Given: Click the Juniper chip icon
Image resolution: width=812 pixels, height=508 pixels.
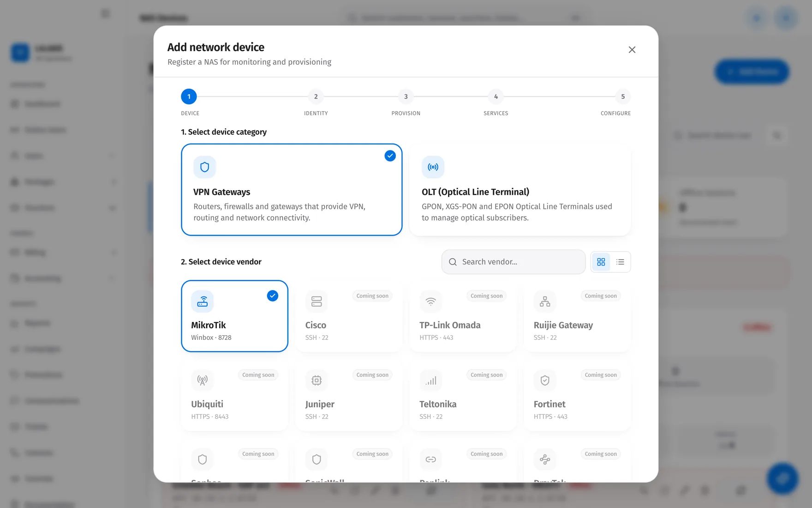Looking at the screenshot, I should tap(316, 381).
